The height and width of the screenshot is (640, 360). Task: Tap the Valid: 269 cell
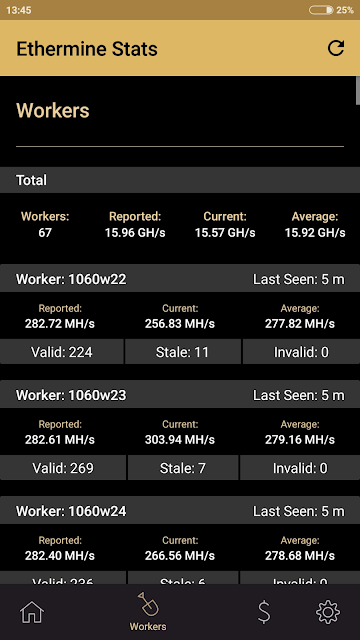(x=63, y=468)
